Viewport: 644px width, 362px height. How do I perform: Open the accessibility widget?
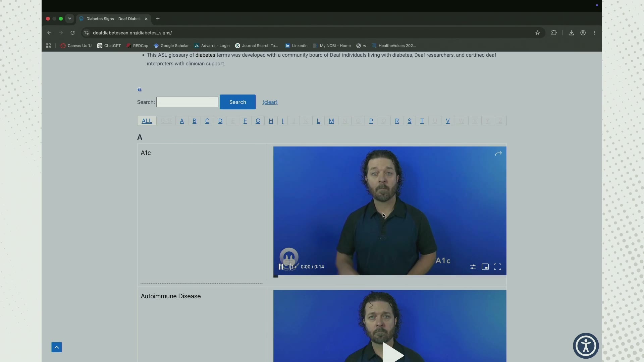[586, 346]
